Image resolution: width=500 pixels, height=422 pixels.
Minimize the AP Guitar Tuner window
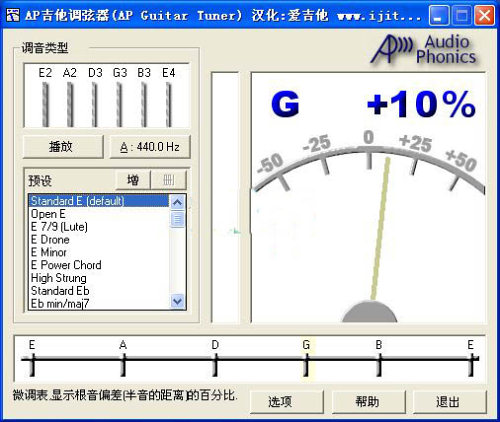(439, 16)
